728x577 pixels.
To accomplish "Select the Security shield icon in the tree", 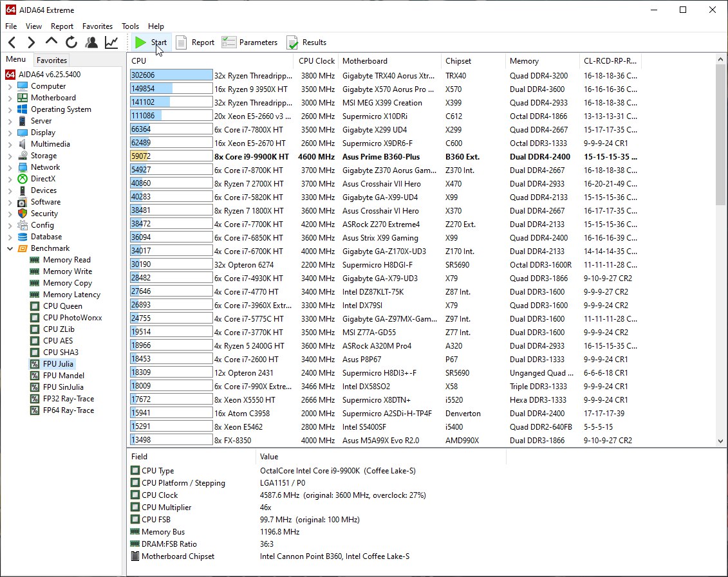I will pyautogui.click(x=23, y=214).
